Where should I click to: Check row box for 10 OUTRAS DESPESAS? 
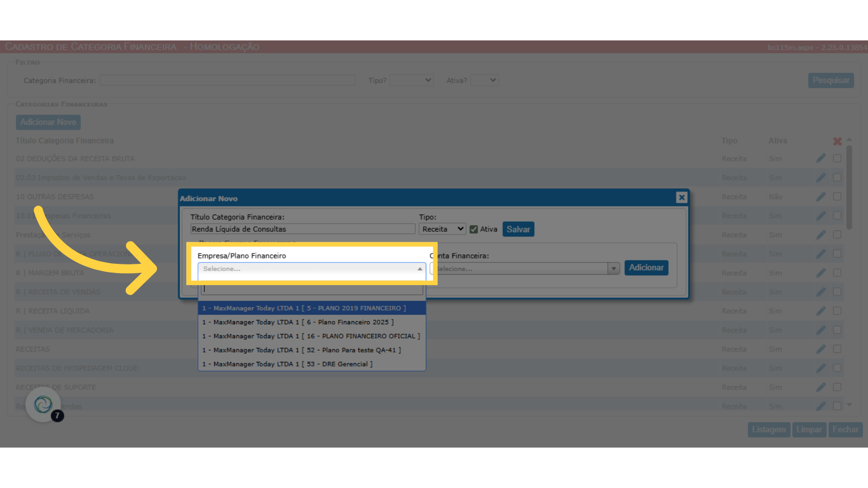pyautogui.click(x=837, y=197)
